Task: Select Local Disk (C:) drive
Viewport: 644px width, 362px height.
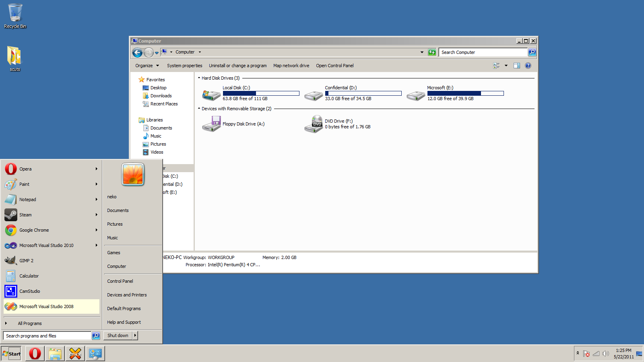Action: click(x=250, y=93)
